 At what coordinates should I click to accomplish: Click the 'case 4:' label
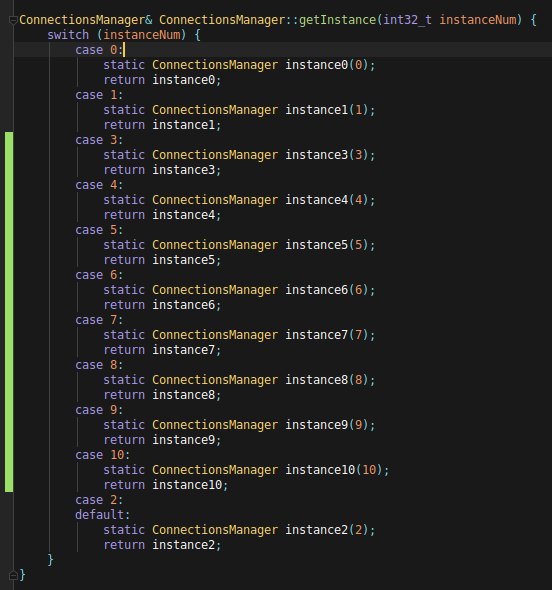click(x=99, y=185)
